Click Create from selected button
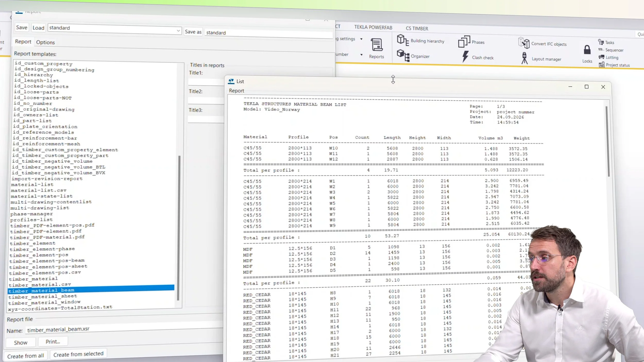The width and height of the screenshot is (644, 362). click(78, 354)
